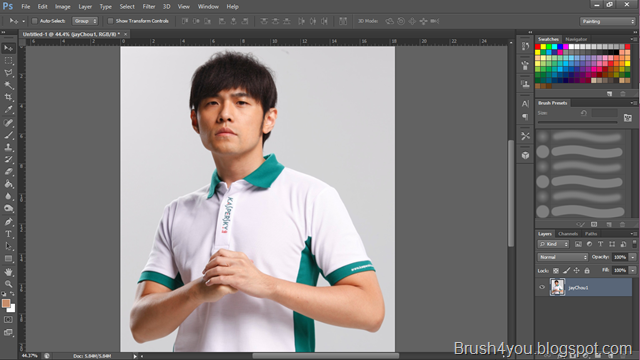Select the Rectangle shape tool
The width and height of the screenshot is (640, 360).
coord(8,258)
